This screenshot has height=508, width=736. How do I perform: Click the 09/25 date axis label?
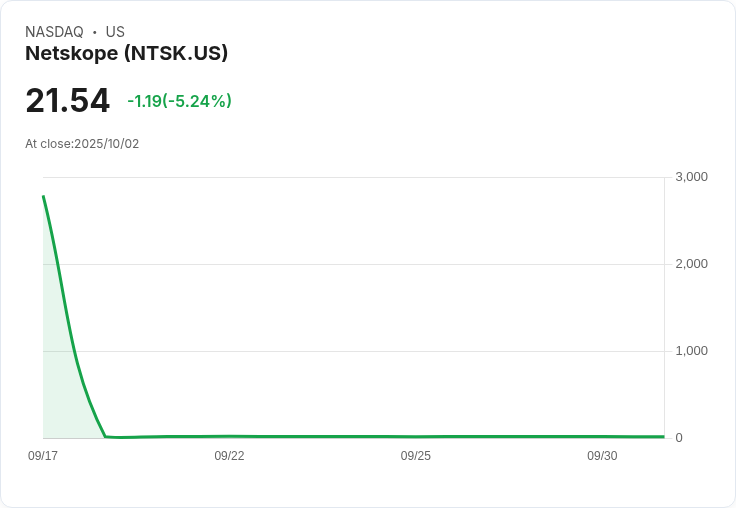tap(415, 455)
